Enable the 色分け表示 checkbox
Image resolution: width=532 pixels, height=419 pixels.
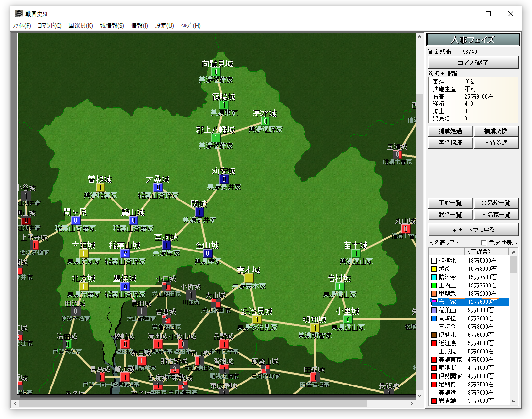[x=483, y=243]
